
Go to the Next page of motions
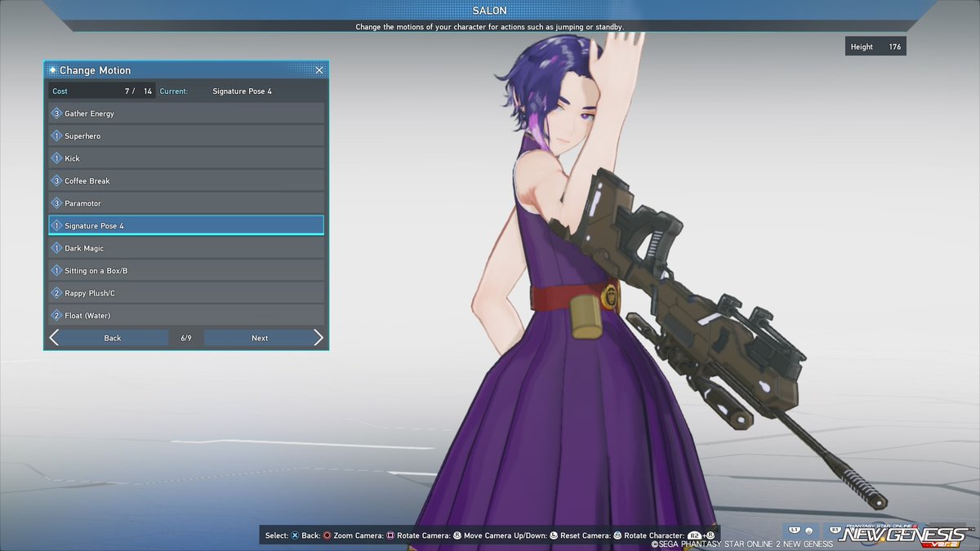tap(260, 338)
